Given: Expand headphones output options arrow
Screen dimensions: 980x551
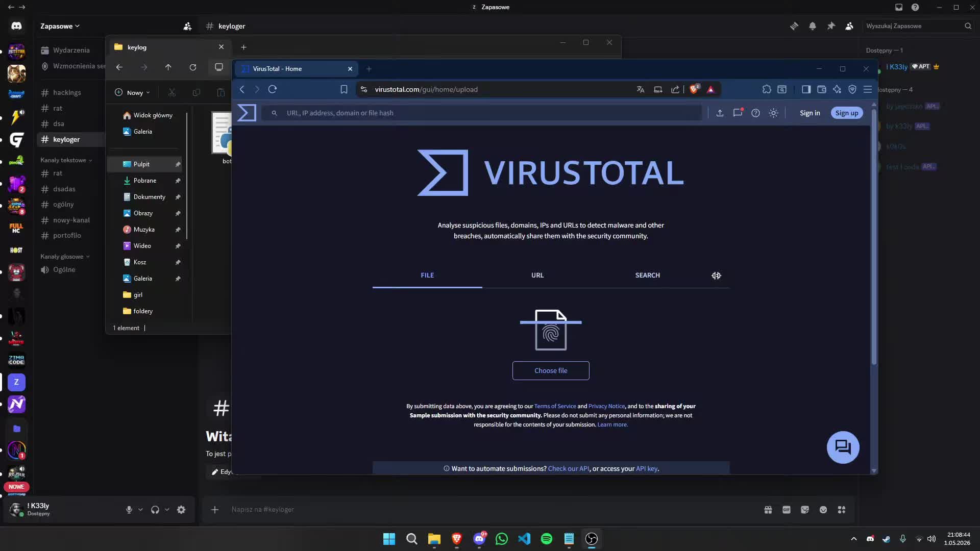Looking at the screenshot, I should [167, 510].
